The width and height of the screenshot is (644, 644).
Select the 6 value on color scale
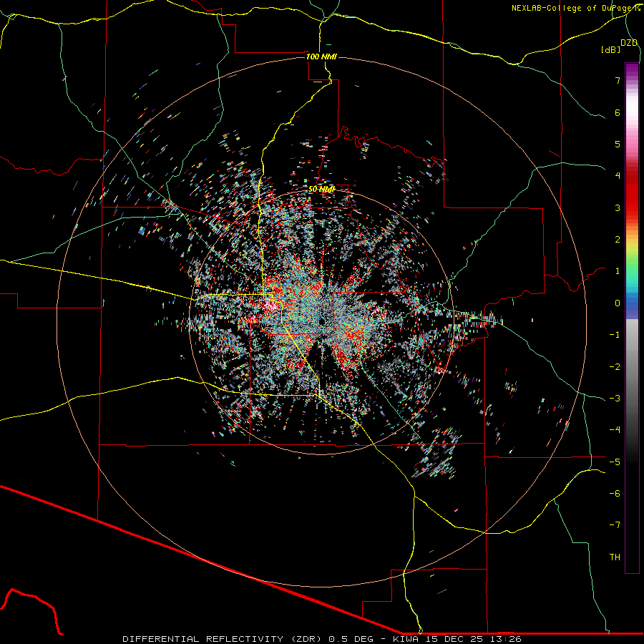click(618, 112)
